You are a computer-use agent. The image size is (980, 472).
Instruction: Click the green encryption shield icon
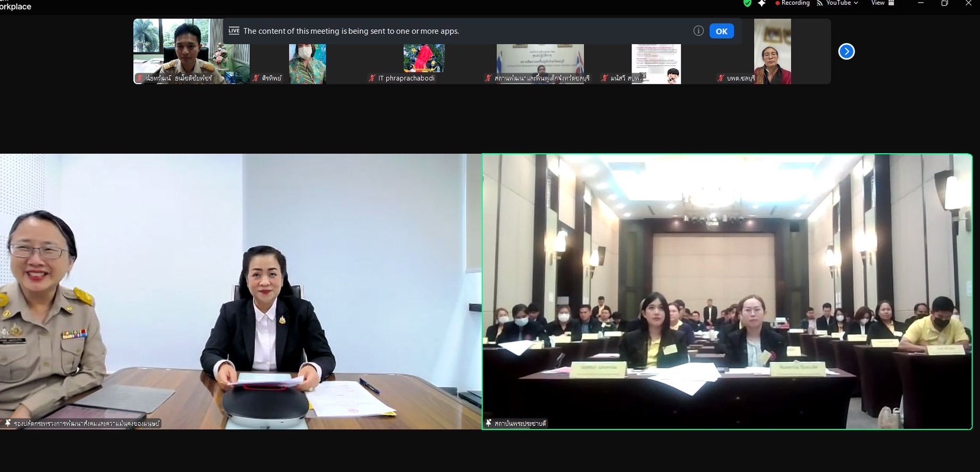747,3
